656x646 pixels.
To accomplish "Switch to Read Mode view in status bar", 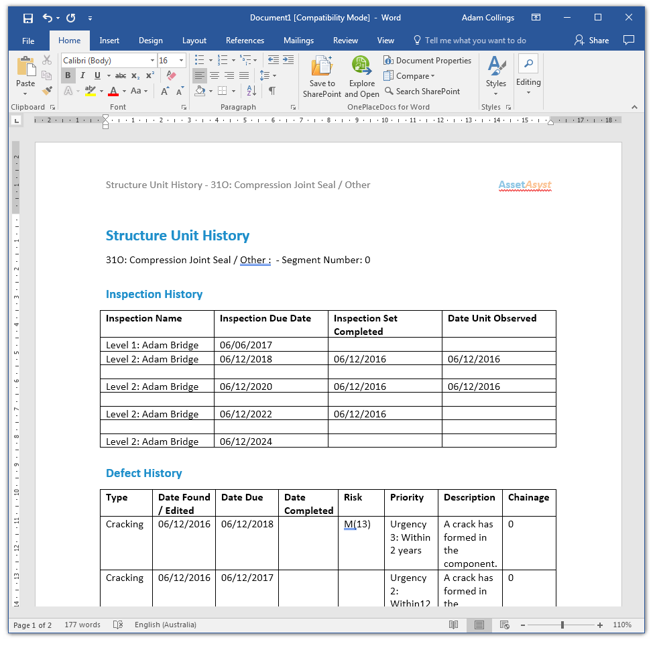I will (x=454, y=625).
